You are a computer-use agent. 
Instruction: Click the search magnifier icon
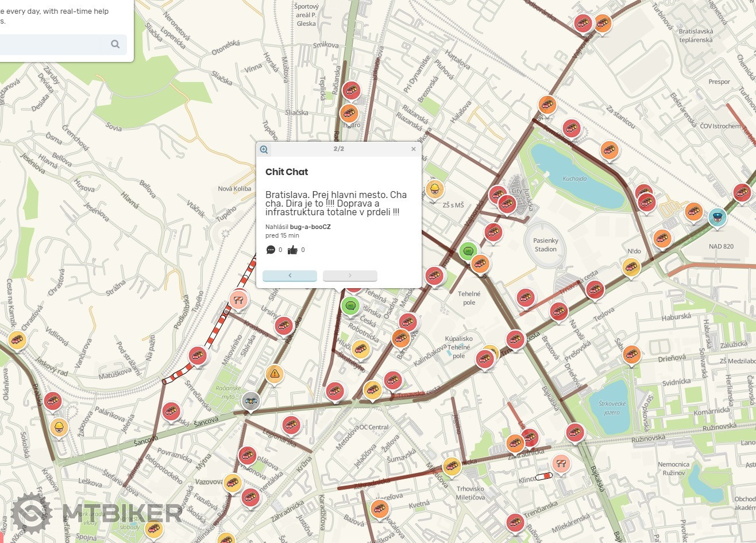pyautogui.click(x=115, y=44)
